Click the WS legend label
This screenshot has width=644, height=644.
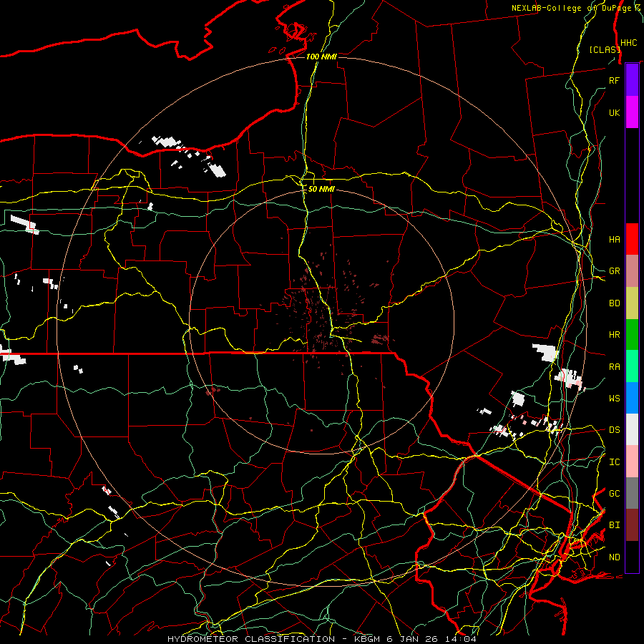click(614, 399)
